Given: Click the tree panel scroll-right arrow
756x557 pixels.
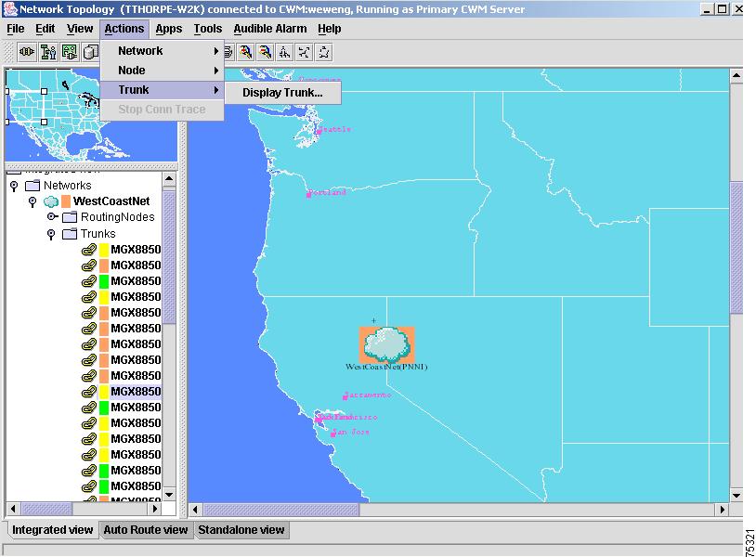Looking at the screenshot, I should (154, 509).
